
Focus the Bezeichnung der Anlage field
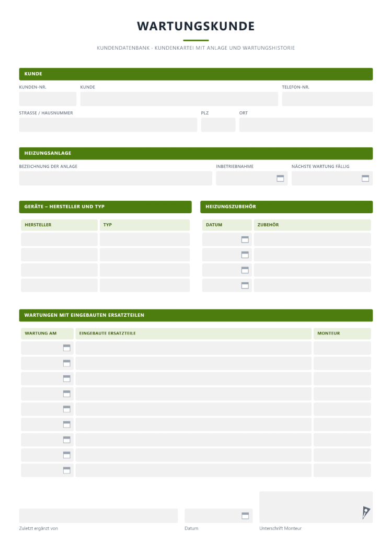coord(116,178)
